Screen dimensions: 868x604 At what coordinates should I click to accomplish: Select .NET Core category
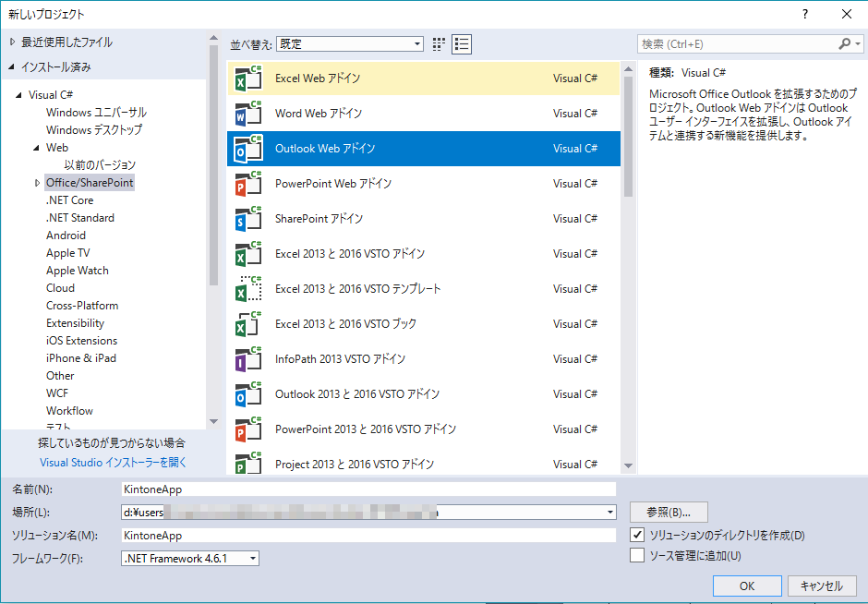click(x=70, y=200)
